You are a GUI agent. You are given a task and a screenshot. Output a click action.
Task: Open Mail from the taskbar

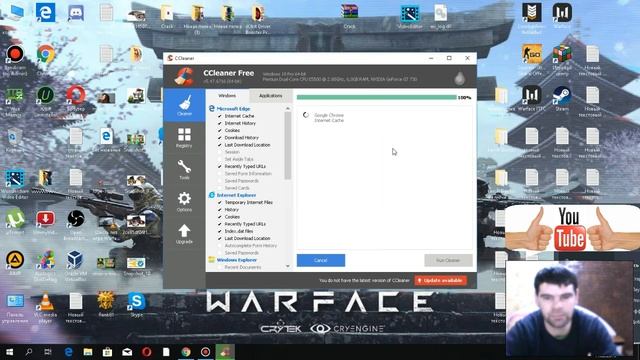point(127,352)
